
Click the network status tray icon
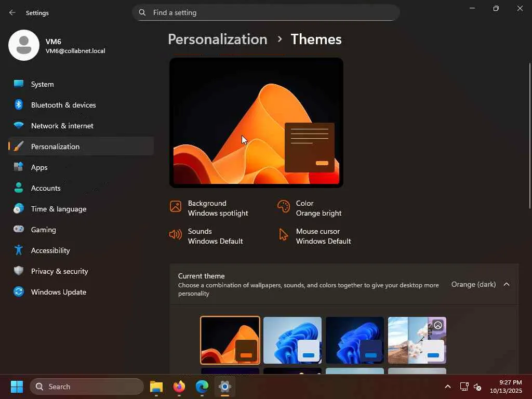tap(464, 387)
